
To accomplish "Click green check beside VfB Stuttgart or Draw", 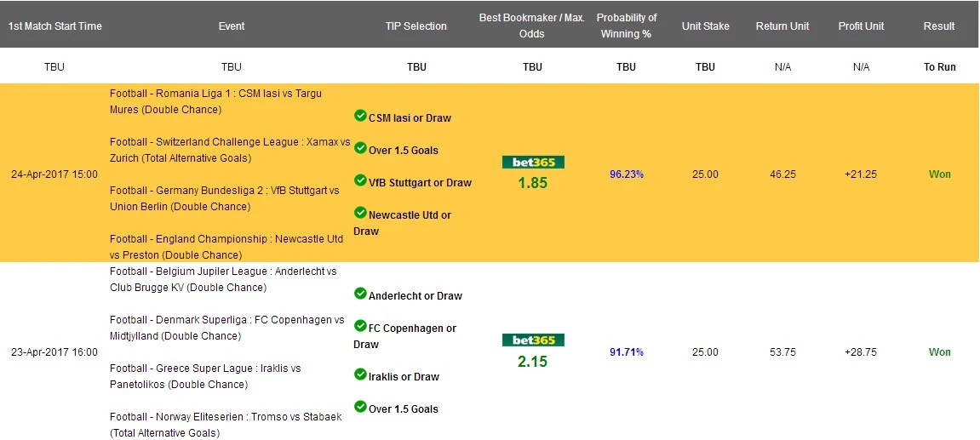I will click(360, 180).
